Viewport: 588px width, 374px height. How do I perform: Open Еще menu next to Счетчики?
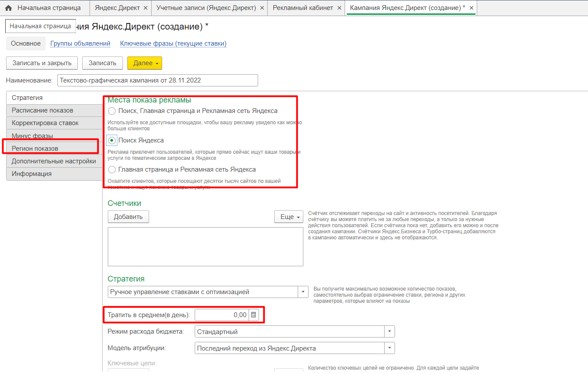(289, 217)
